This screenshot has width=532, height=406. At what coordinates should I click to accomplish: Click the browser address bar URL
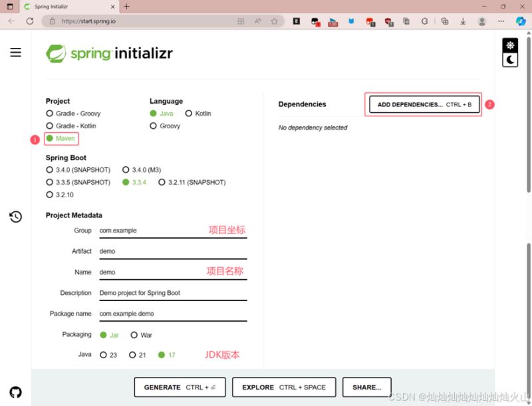point(88,21)
